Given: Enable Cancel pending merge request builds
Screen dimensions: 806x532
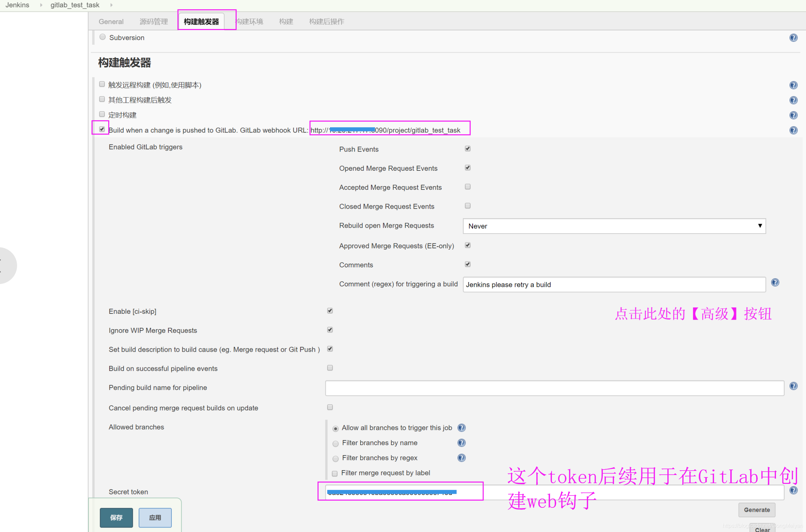Looking at the screenshot, I should pos(330,407).
